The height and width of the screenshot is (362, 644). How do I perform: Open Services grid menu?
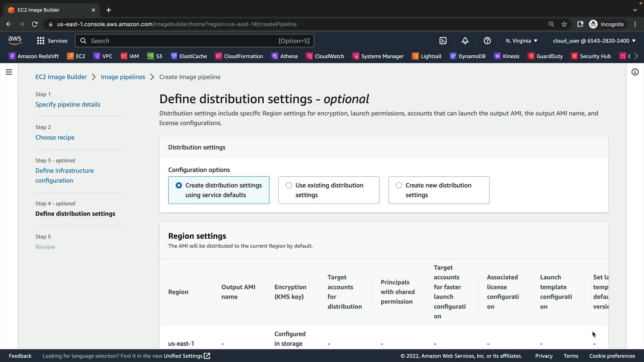(52, 41)
